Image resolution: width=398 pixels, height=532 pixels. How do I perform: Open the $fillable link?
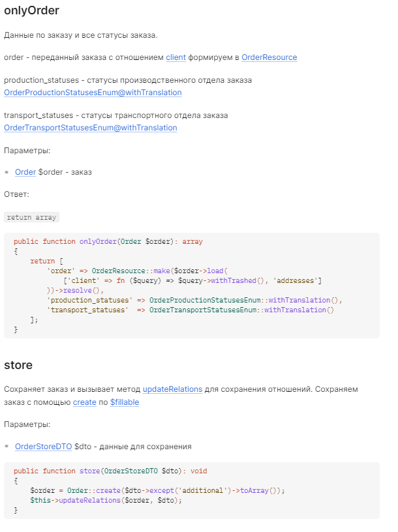125,402
